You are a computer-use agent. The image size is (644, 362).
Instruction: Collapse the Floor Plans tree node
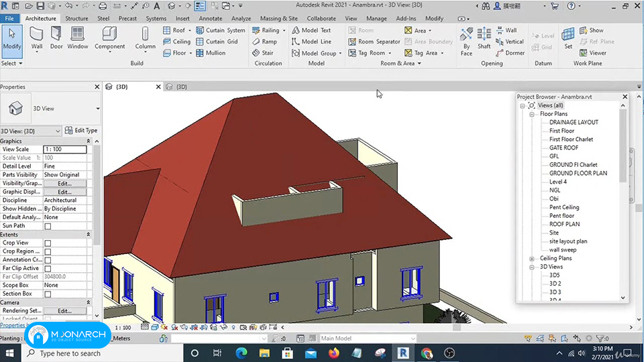tap(532, 115)
